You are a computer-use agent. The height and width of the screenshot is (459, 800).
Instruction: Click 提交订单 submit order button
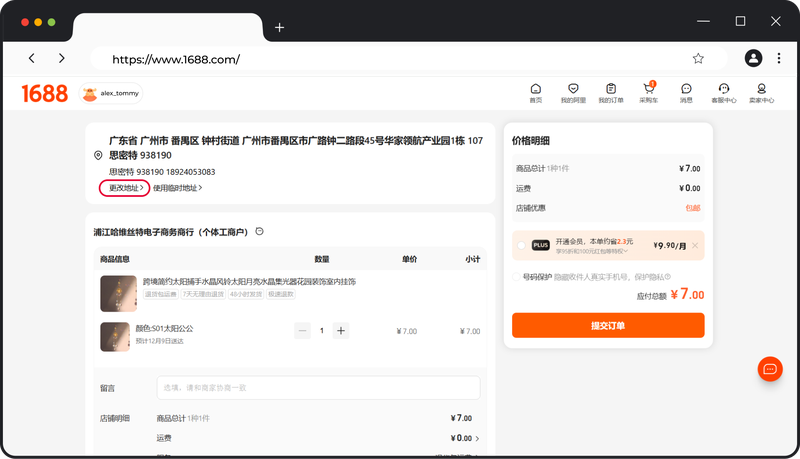pyautogui.click(x=608, y=325)
